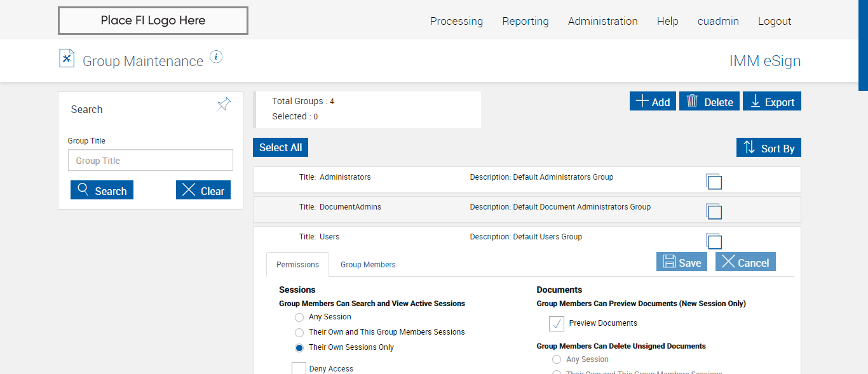This screenshot has width=868, height=374.
Task: Select the Administrators group checkbox
Action: click(715, 182)
